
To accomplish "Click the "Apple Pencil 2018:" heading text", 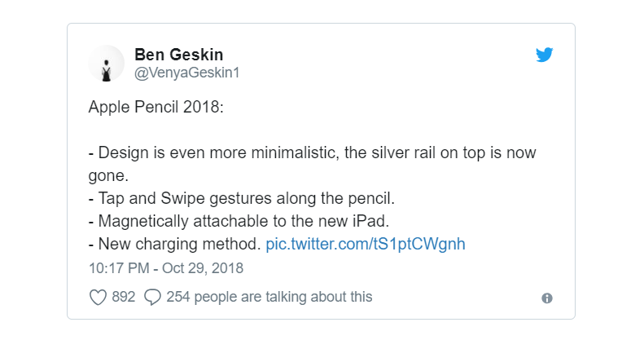I will [x=156, y=108].
